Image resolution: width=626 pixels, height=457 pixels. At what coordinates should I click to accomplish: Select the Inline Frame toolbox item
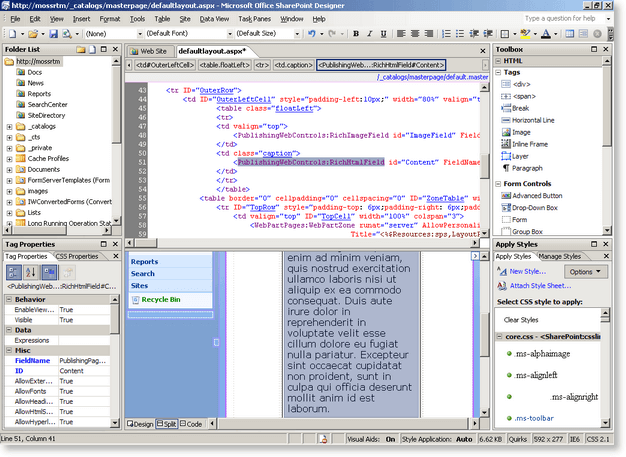(x=525, y=144)
